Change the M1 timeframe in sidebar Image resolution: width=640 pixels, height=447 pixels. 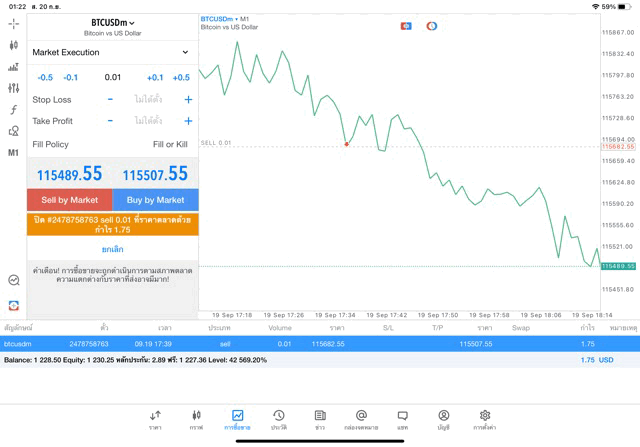click(13, 153)
